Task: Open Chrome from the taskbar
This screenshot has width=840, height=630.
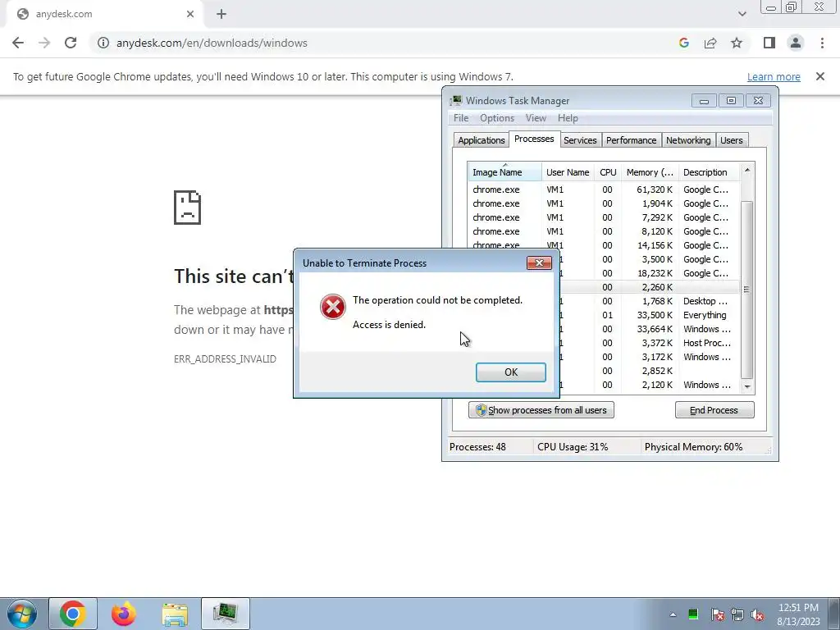Action: (73, 614)
